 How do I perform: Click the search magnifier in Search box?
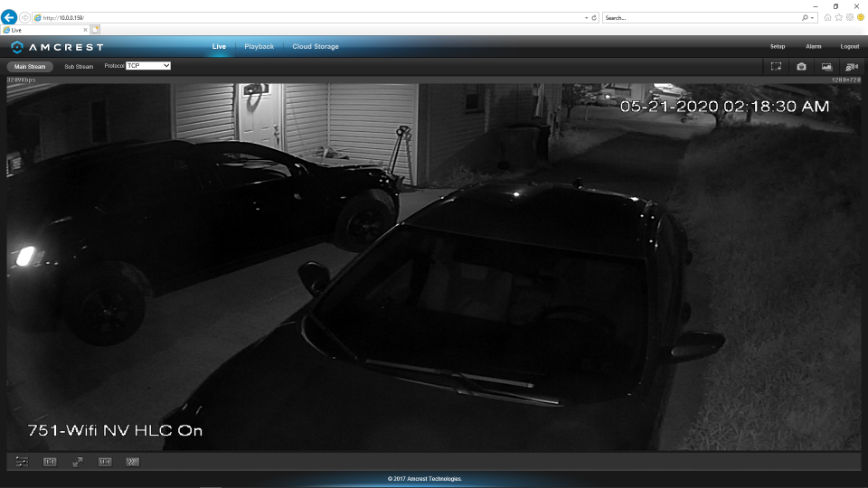click(805, 18)
